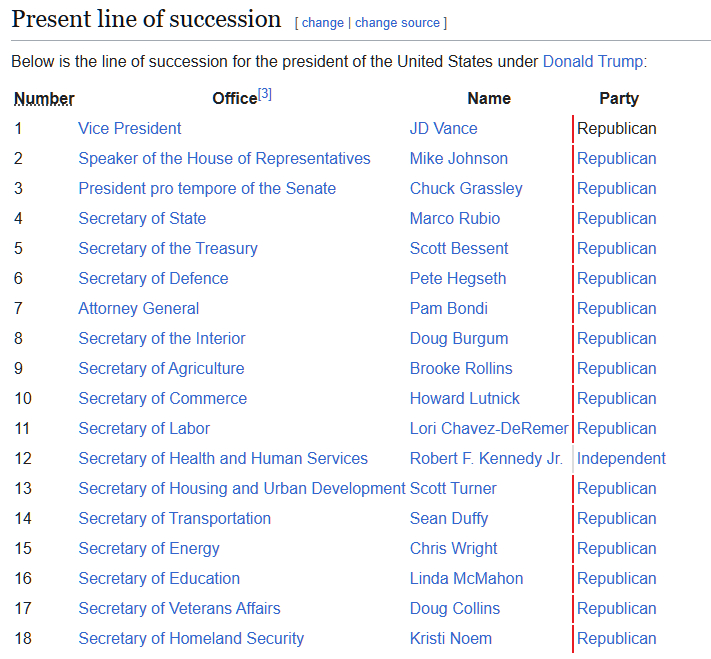The width and height of the screenshot is (711, 659).
Task: Click the Pete Hegseth link
Action: (x=458, y=278)
